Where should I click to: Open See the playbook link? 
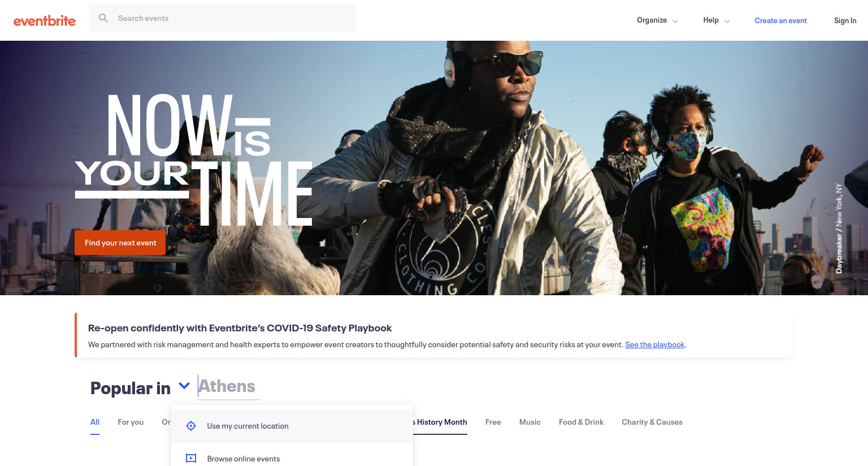point(654,344)
